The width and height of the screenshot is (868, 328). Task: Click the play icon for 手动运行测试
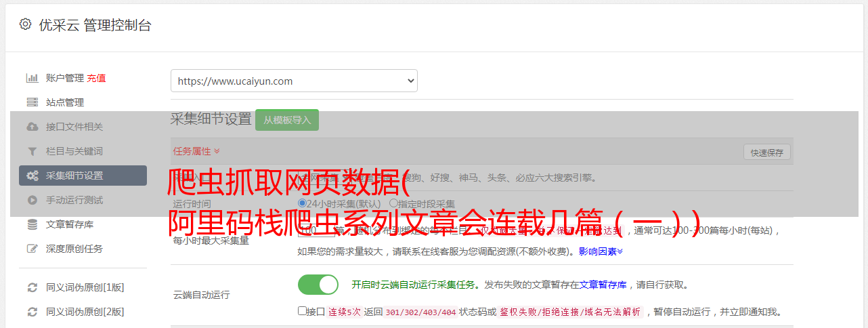32,200
